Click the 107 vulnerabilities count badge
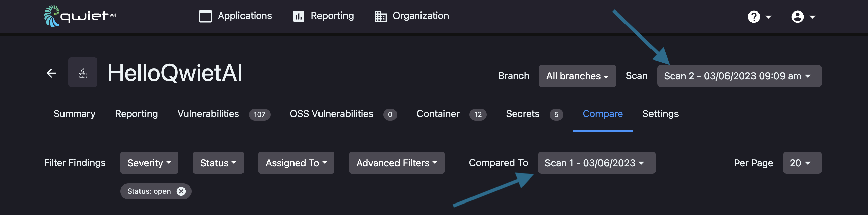Image resolution: width=868 pixels, height=215 pixels. pos(259,114)
